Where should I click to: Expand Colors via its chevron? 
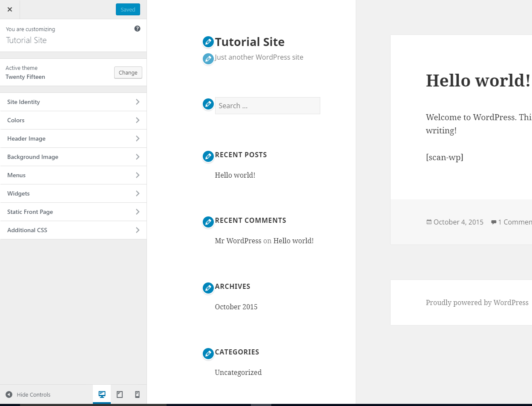coord(138,120)
